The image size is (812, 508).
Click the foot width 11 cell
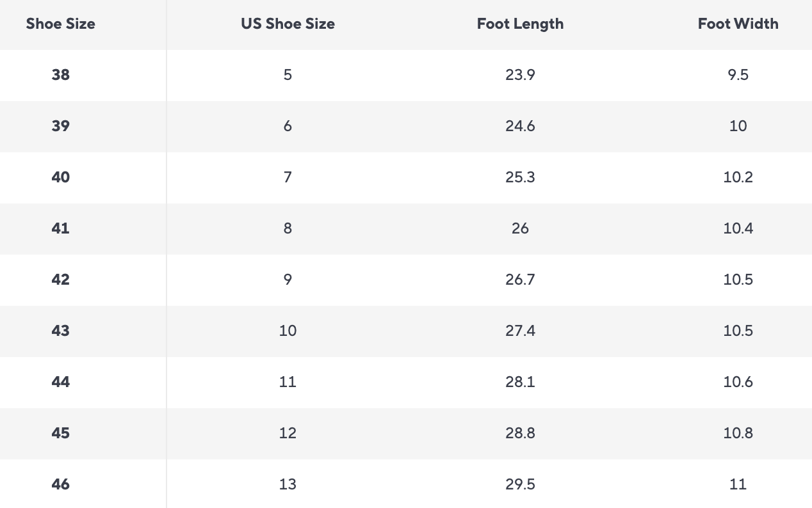click(738, 484)
